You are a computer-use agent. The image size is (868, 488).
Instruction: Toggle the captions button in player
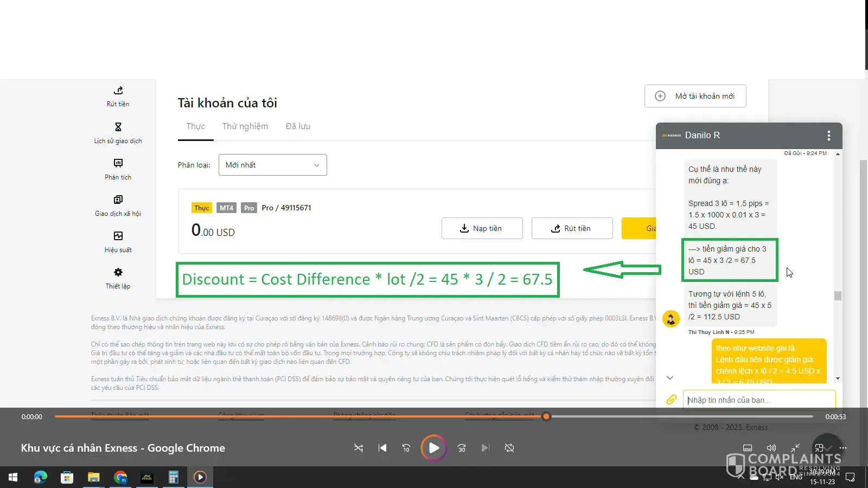click(x=747, y=448)
